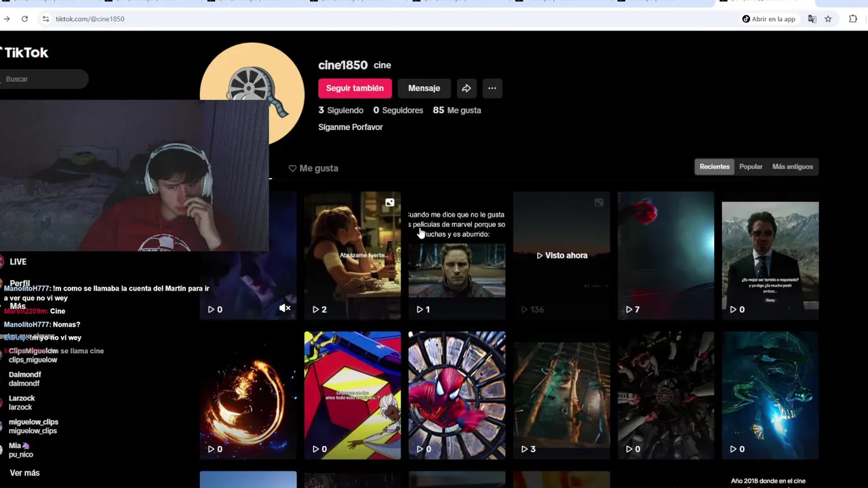Share the cine1850 profile via arrow icon

tap(467, 88)
